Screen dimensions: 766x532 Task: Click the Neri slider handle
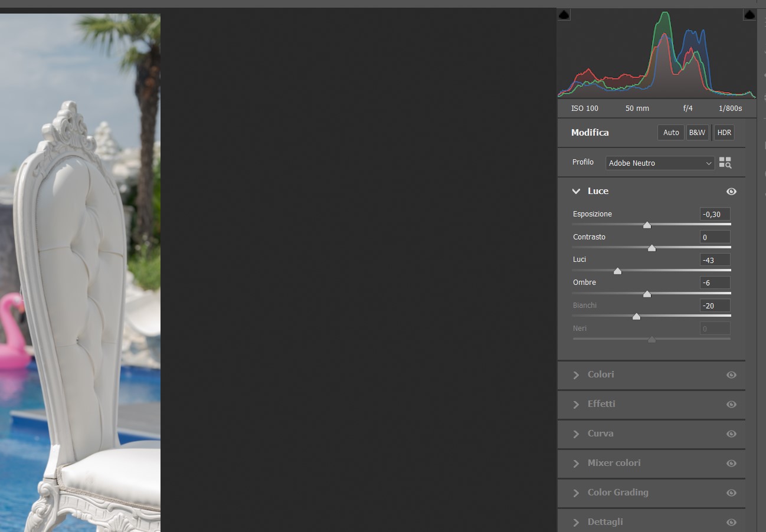[x=652, y=340]
